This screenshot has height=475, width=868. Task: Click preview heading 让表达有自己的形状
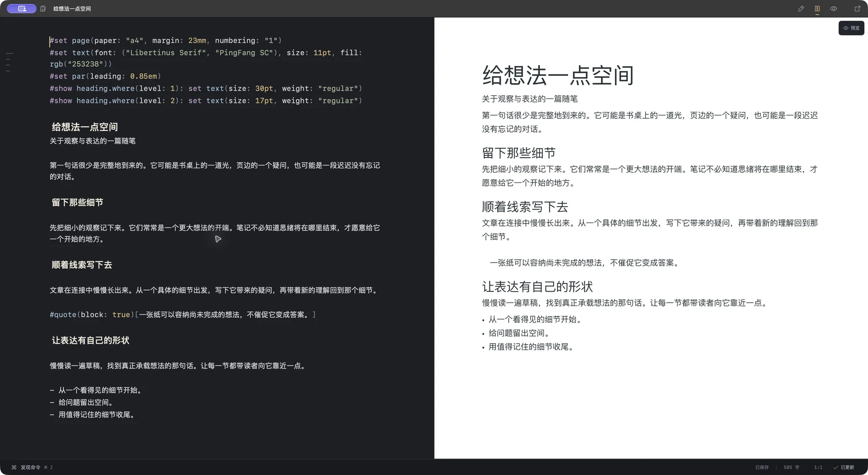click(537, 287)
